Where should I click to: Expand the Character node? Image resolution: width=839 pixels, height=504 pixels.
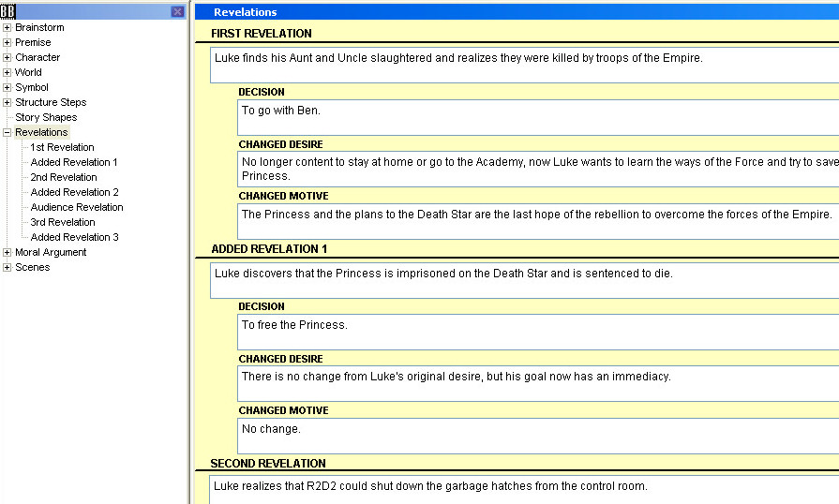point(7,57)
